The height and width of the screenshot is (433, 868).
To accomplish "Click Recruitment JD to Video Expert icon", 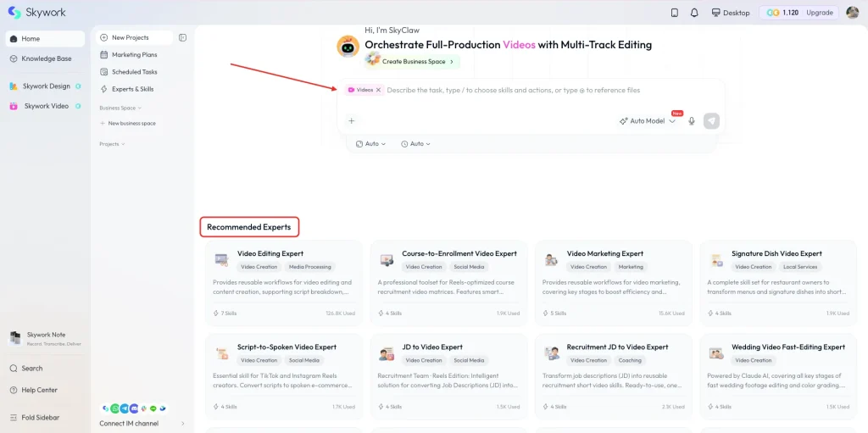I will pos(551,353).
